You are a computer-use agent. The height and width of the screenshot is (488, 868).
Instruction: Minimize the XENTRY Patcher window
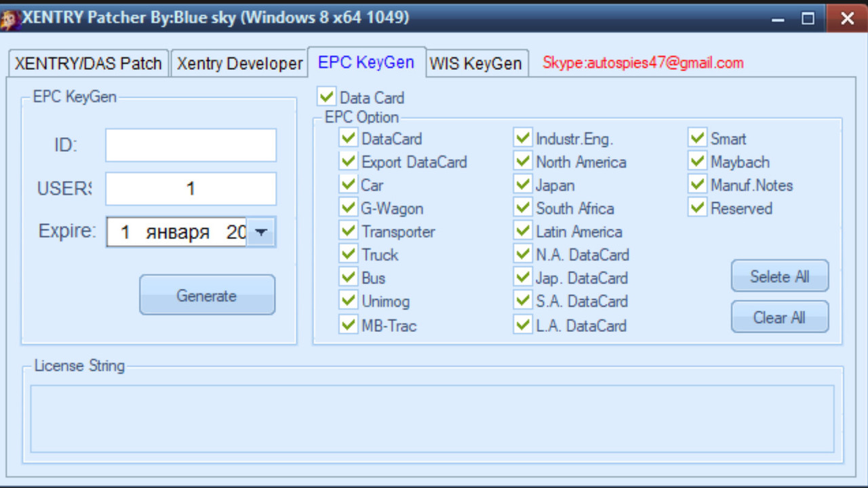[x=778, y=19]
